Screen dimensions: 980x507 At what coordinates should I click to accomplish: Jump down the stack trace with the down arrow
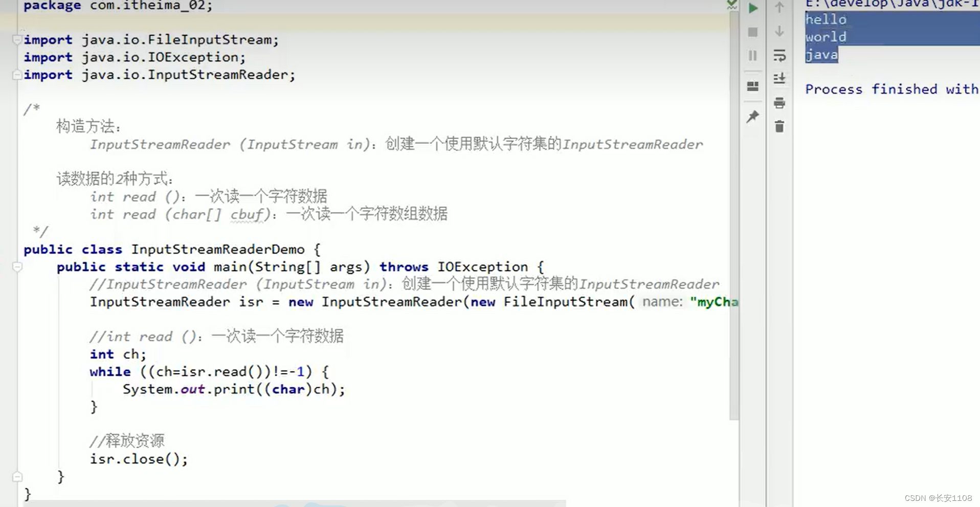779,31
